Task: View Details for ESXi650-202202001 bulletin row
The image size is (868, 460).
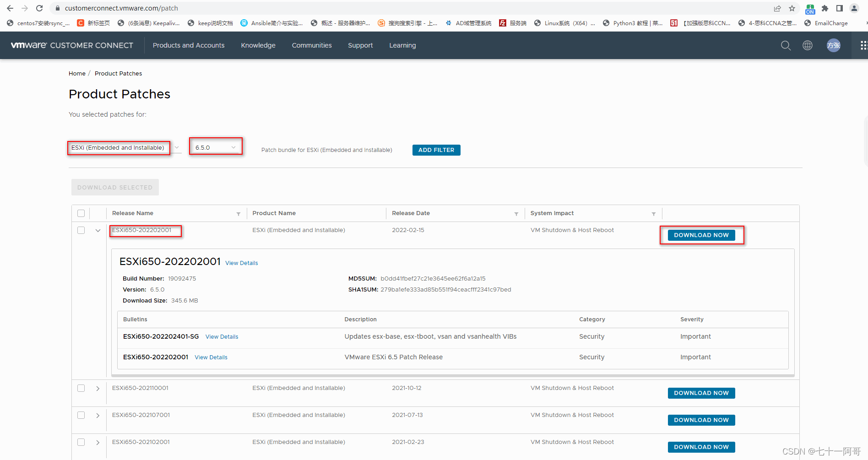Action: tap(211, 357)
